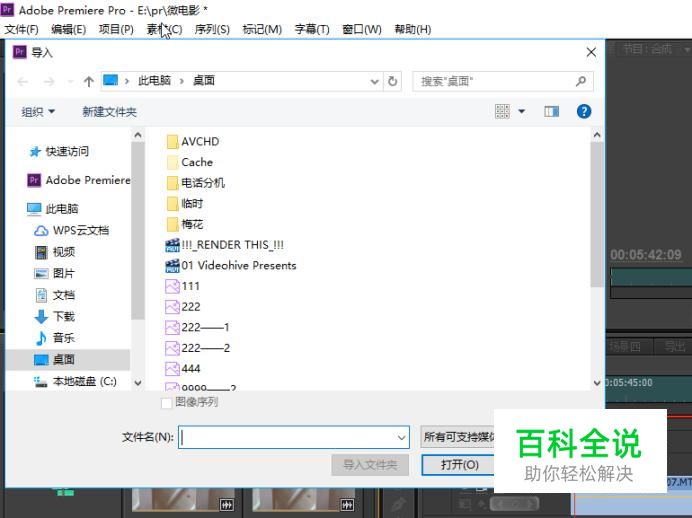The width and height of the screenshot is (692, 518).
Task: Open Local Disk (C:) in sidebar
Action: [x=75, y=381]
